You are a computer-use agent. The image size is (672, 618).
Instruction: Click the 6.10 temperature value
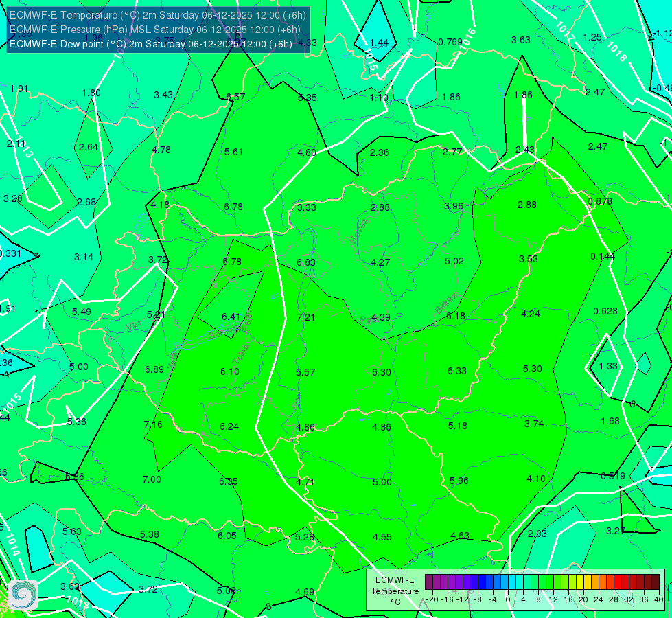[230, 371]
